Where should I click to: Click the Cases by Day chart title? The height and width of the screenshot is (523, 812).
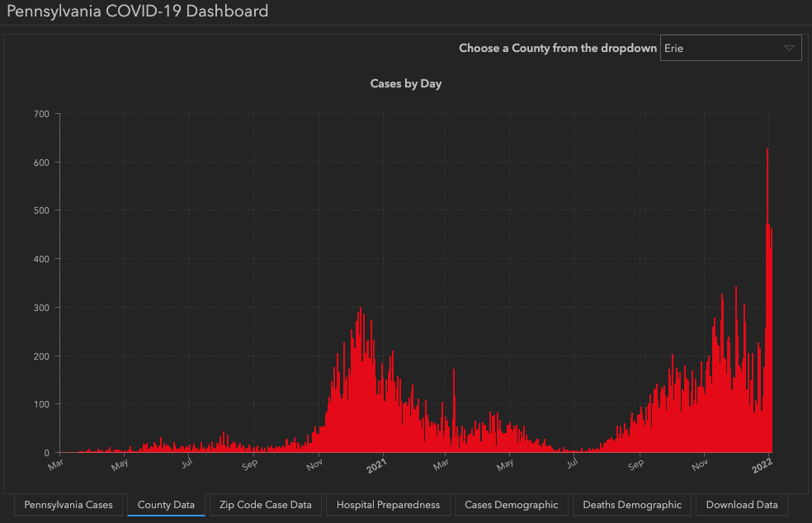[x=406, y=84]
